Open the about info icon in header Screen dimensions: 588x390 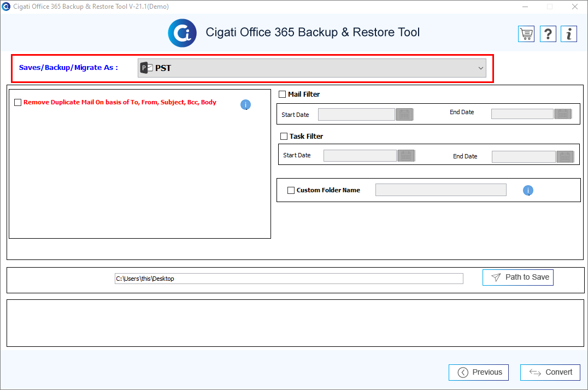pyautogui.click(x=569, y=34)
